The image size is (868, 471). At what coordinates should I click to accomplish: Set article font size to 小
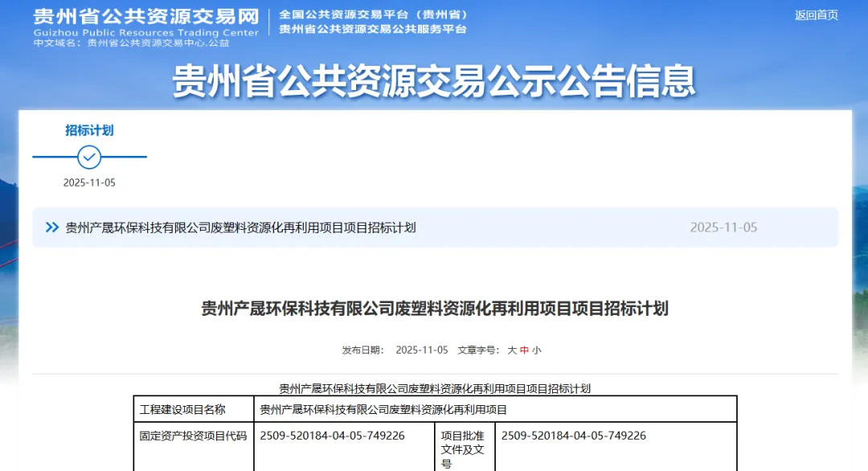(536, 350)
